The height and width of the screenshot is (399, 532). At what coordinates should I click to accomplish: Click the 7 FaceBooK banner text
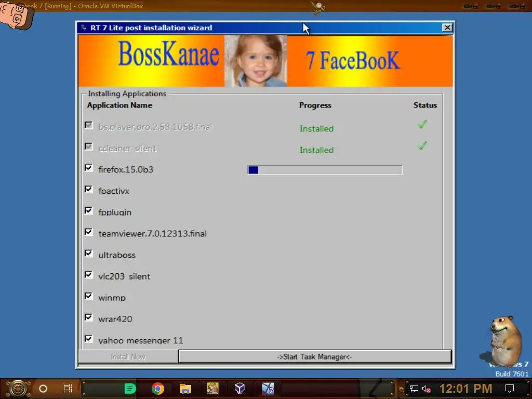pos(353,60)
